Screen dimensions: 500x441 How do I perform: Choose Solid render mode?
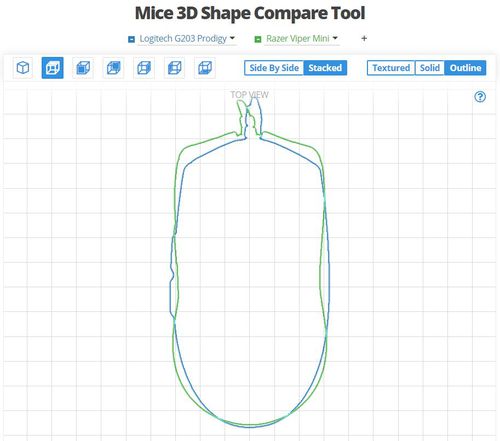point(430,68)
